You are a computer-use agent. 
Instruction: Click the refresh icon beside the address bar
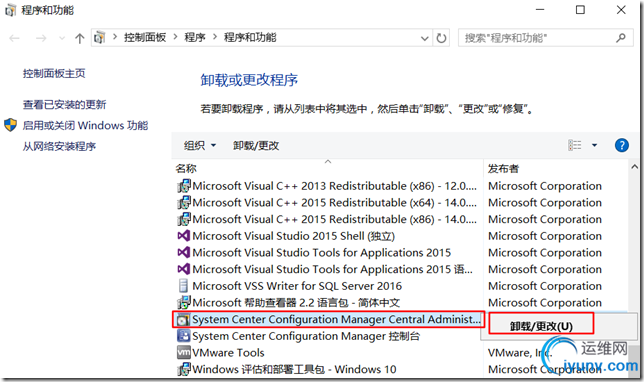(442, 38)
